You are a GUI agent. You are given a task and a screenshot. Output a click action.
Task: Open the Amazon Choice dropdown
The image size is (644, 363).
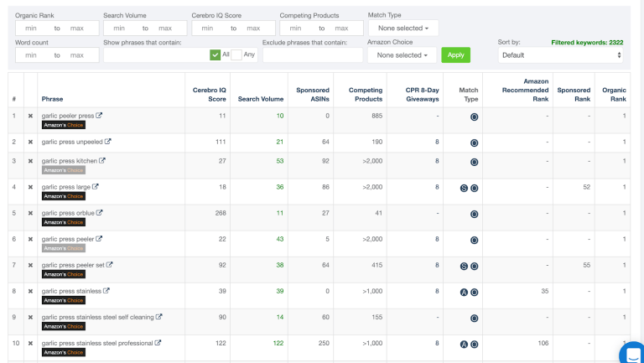pyautogui.click(x=402, y=55)
